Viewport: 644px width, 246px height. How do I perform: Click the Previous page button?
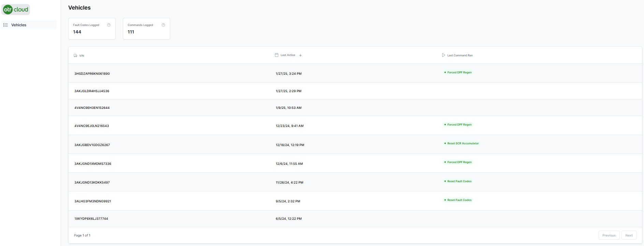tap(609, 235)
